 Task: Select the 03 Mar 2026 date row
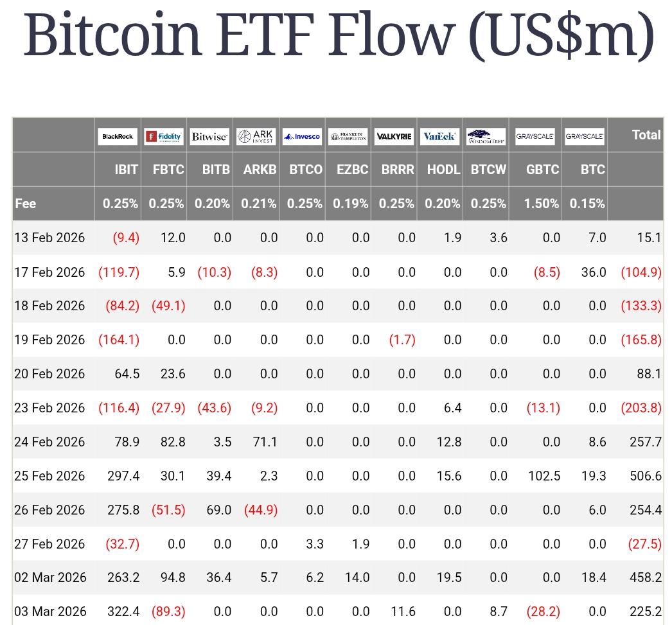[50, 612]
